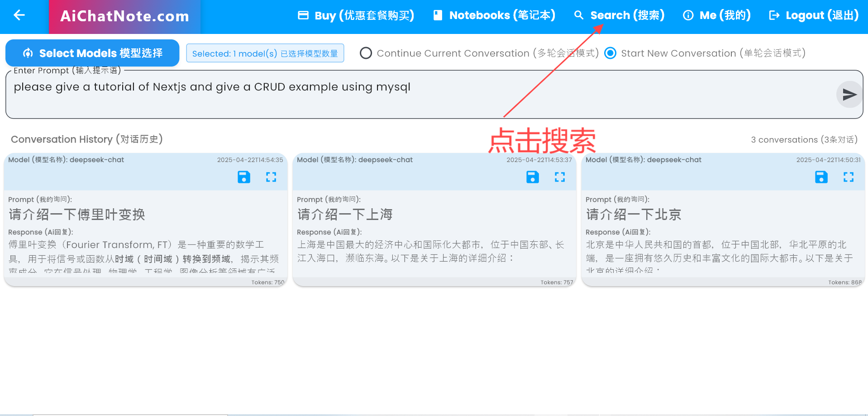Select Continue Current Conversation radio button
The image size is (868, 416).
[366, 53]
